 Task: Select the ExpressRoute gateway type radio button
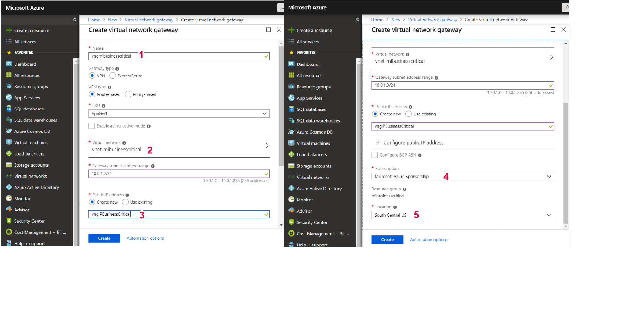(113, 76)
